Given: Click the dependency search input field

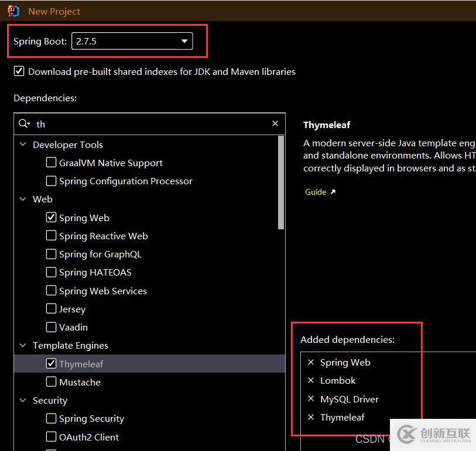Looking at the screenshot, I should click(x=152, y=123).
